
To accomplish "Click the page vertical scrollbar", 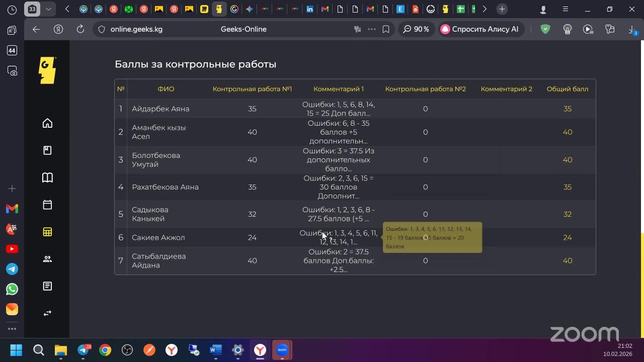I will tap(641, 287).
